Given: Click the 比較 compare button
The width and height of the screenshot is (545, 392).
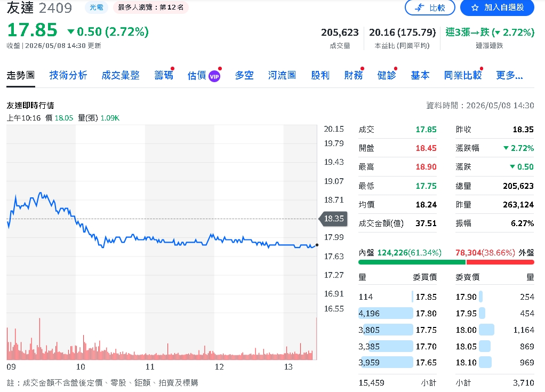Looking at the screenshot, I should (430, 7).
